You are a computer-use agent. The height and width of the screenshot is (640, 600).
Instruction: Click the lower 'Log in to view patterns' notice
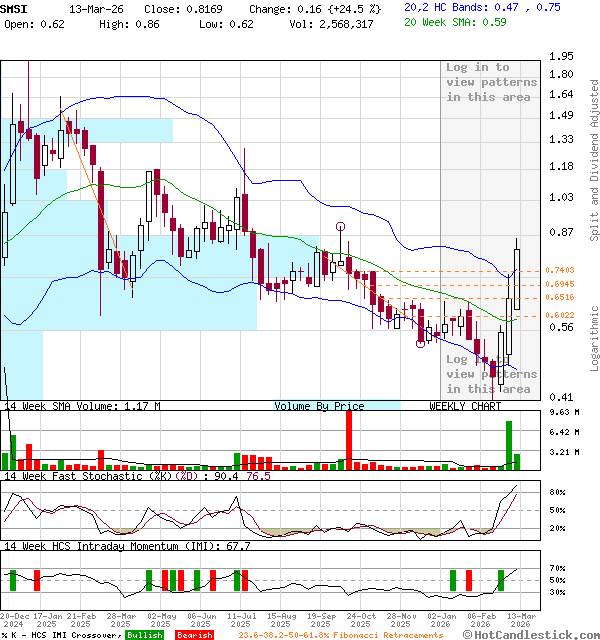(491, 374)
